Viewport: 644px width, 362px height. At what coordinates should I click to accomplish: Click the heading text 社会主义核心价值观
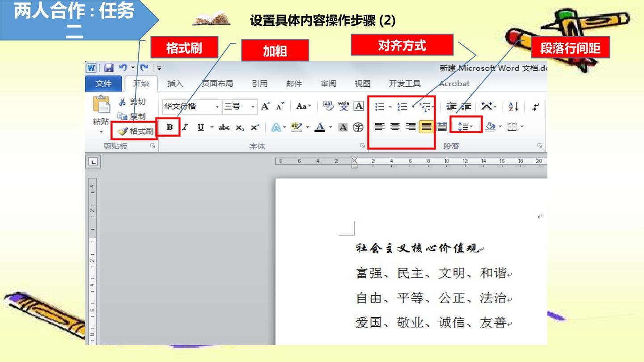coord(417,248)
